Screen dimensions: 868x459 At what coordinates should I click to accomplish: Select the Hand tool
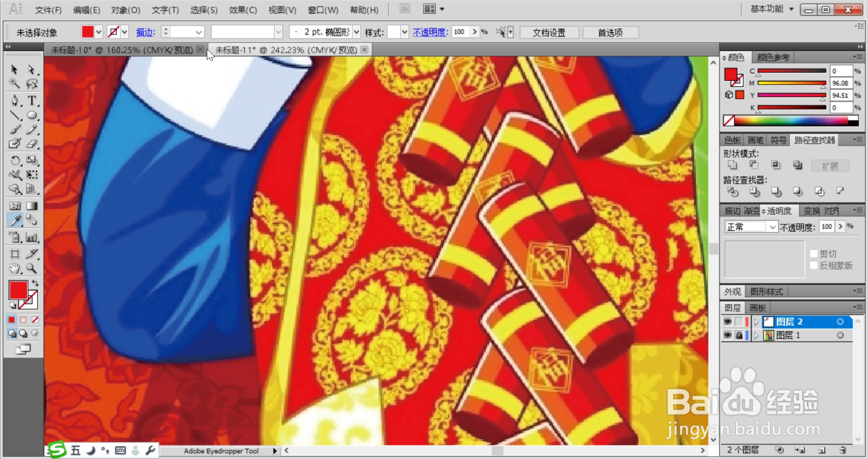15,268
